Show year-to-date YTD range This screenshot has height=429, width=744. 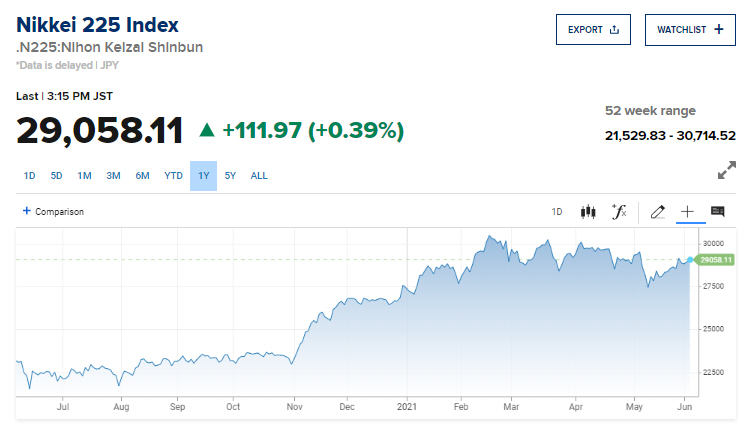[173, 176]
